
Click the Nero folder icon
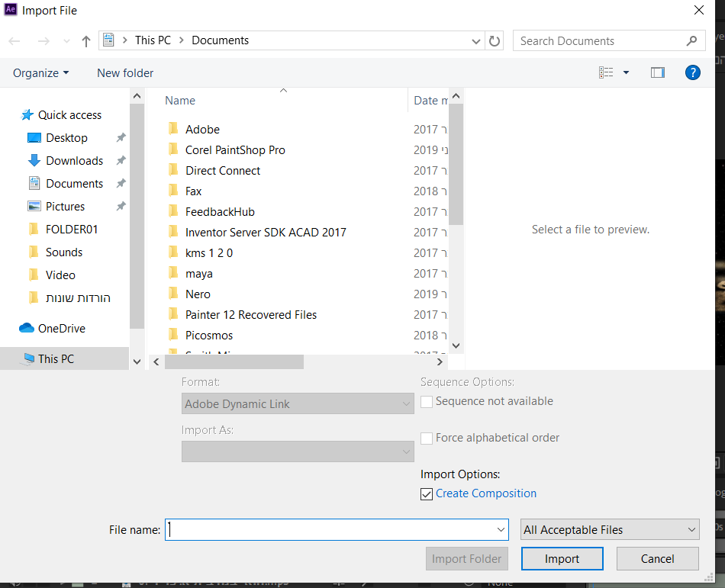pyautogui.click(x=173, y=294)
